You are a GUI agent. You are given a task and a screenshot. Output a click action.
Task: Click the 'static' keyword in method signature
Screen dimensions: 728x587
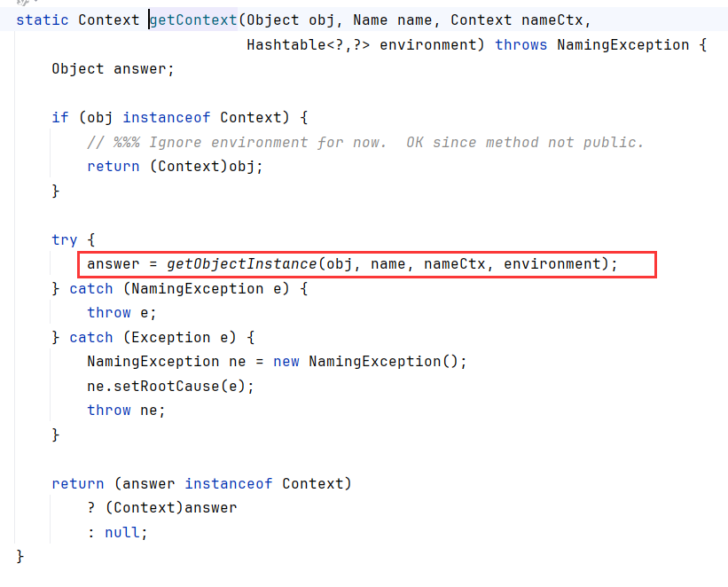(43, 20)
